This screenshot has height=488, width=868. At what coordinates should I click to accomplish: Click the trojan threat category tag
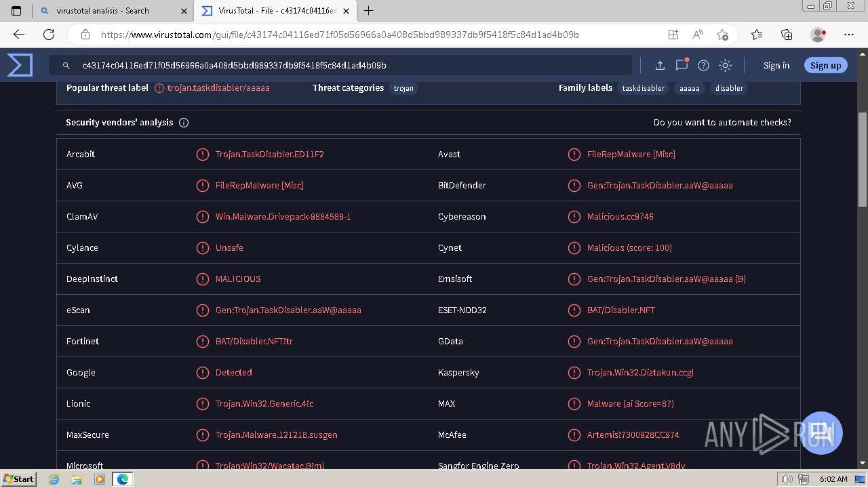point(403,88)
